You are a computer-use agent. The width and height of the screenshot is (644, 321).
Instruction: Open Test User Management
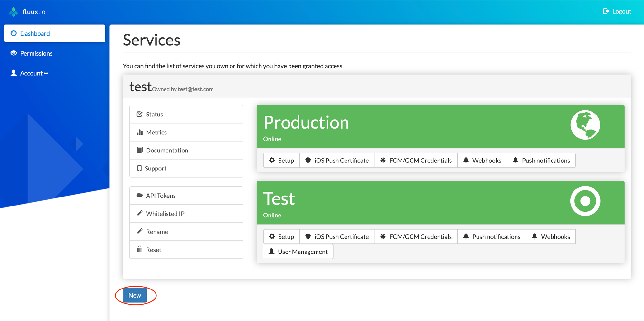(298, 252)
